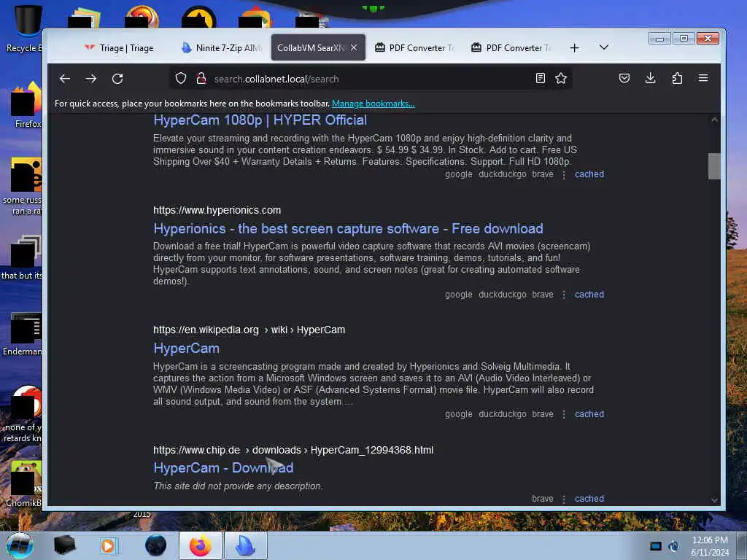747x560 pixels.
Task: Bookmark this page with the star icon
Action: click(x=561, y=78)
